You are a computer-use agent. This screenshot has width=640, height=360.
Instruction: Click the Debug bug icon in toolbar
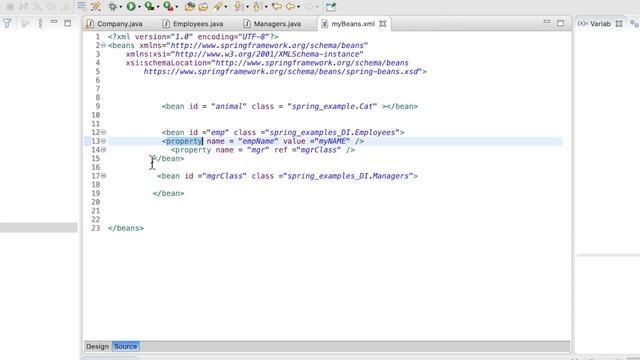(113, 7)
